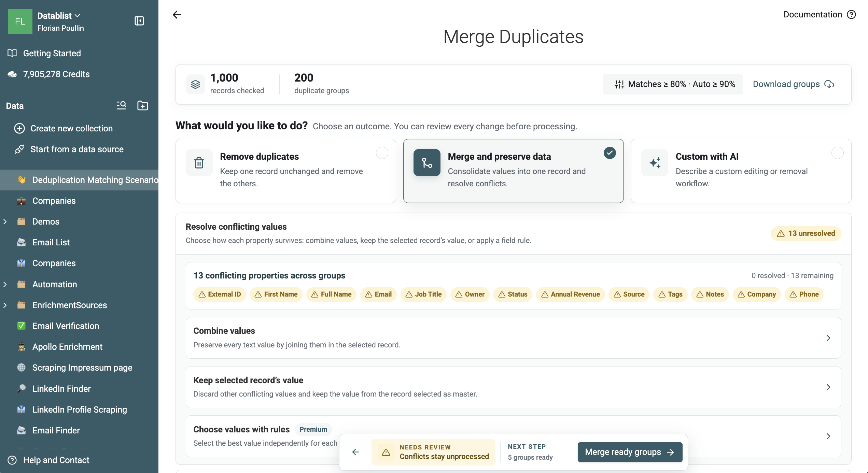Image resolution: width=868 pixels, height=473 pixels.
Task: Click the Premium badge
Action: pos(313,429)
